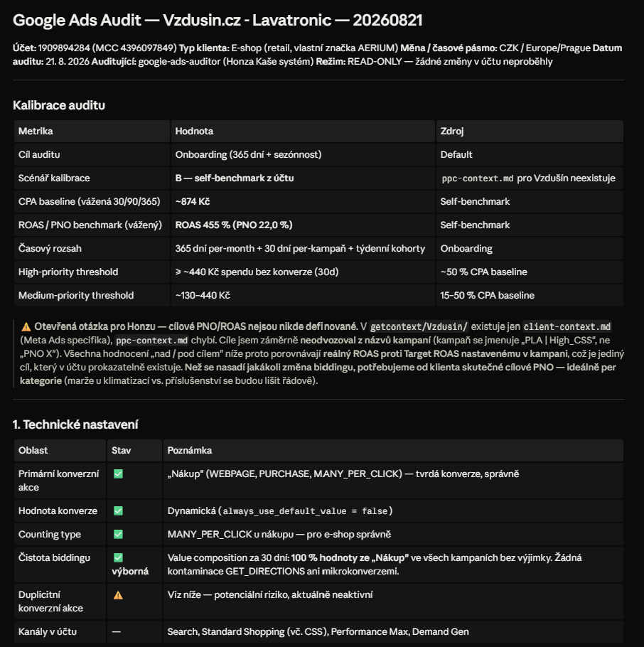Click the dash in Kanály v účtu row
The image size is (644, 647).
(x=117, y=632)
